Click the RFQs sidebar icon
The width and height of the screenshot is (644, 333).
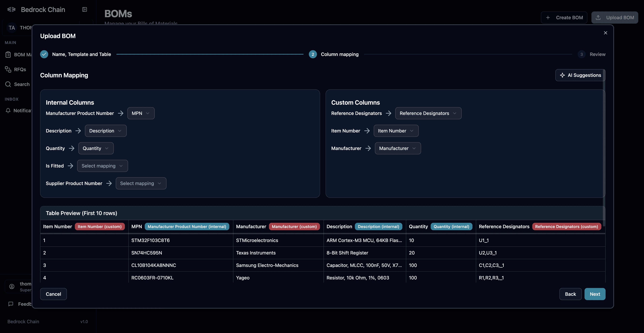pos(8,69)
